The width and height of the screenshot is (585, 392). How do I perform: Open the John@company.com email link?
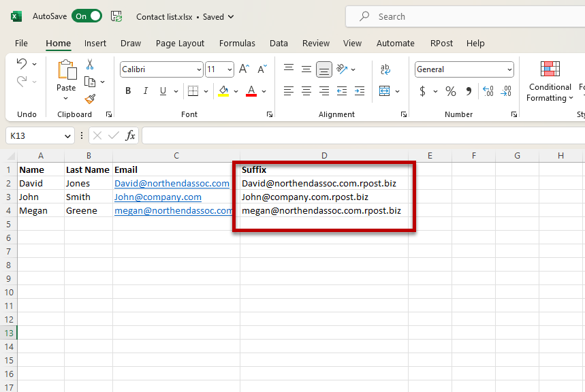(x=158, y=197)
